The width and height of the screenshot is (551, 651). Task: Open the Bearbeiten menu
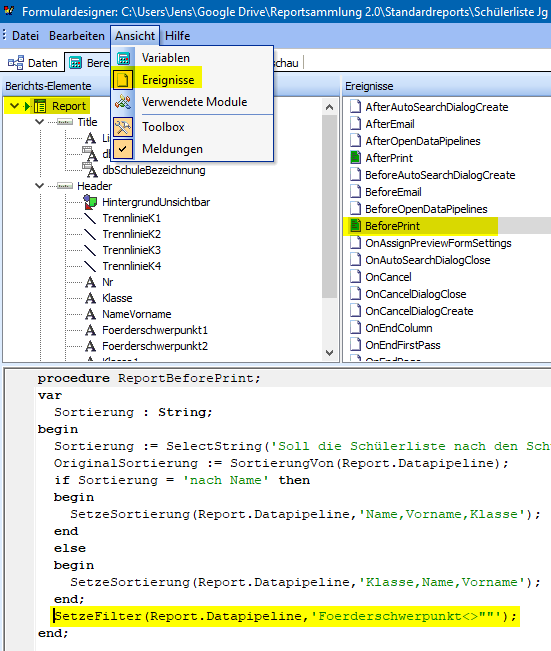click(x=77, y=36)
